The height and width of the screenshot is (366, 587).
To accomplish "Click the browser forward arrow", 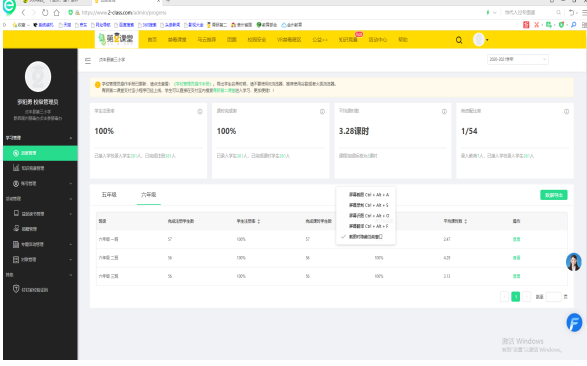I will tap(34, 13).
